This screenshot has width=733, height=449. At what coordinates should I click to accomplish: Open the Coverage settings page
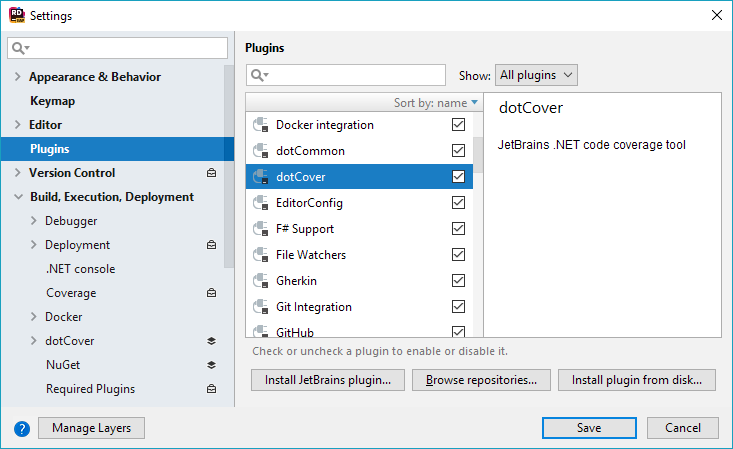click(71, 293)
